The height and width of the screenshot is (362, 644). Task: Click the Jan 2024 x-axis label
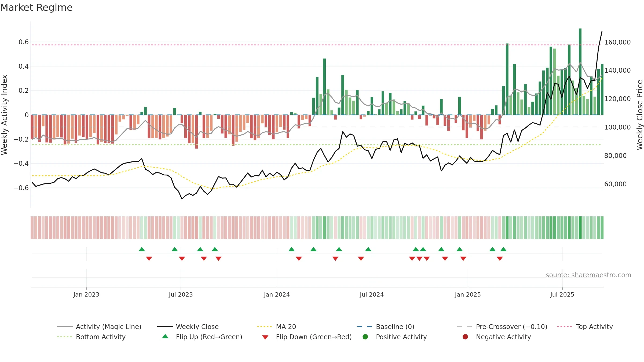[x=277, y=294]
